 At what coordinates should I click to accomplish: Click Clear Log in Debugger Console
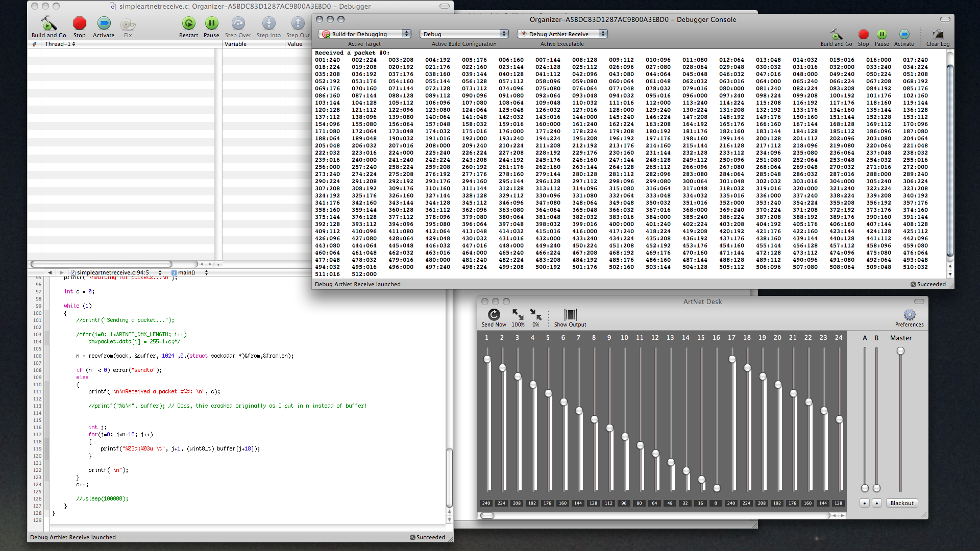[938, 35]
